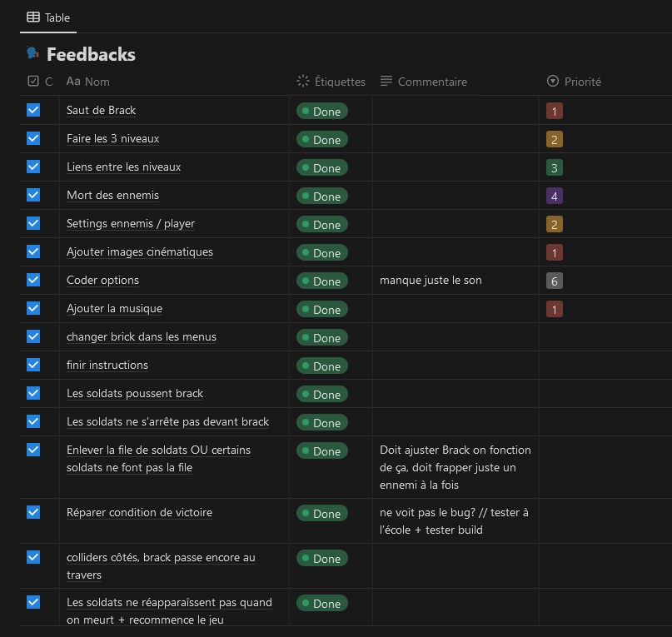The image size is (672, 637).
Task: Click the Nom column title icon
Action: pos(73,82)
